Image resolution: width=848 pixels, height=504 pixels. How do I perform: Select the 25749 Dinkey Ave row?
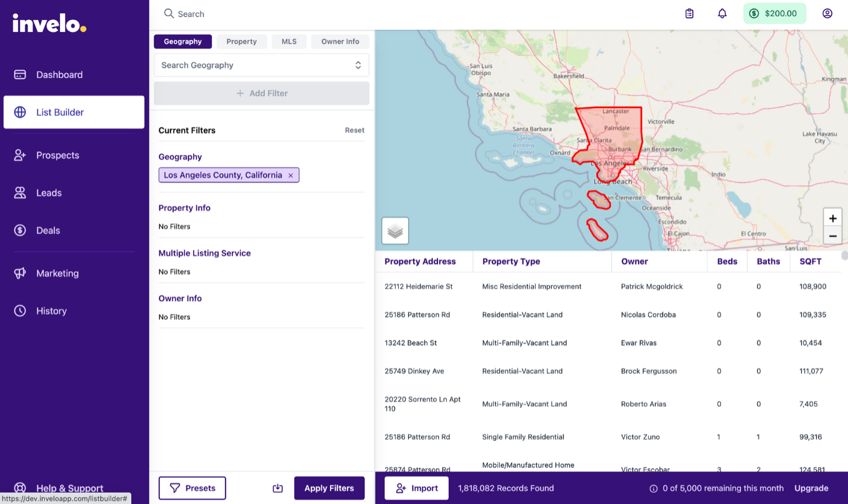608,371
